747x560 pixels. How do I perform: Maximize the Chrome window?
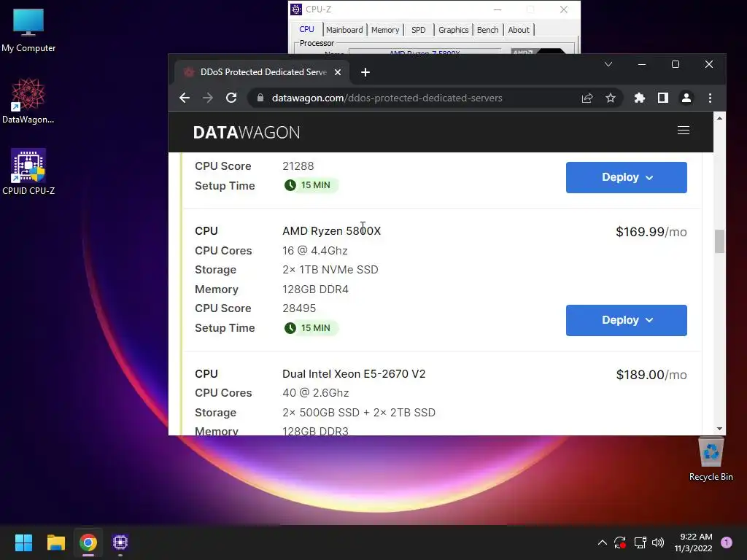click(x=675, y=64)
